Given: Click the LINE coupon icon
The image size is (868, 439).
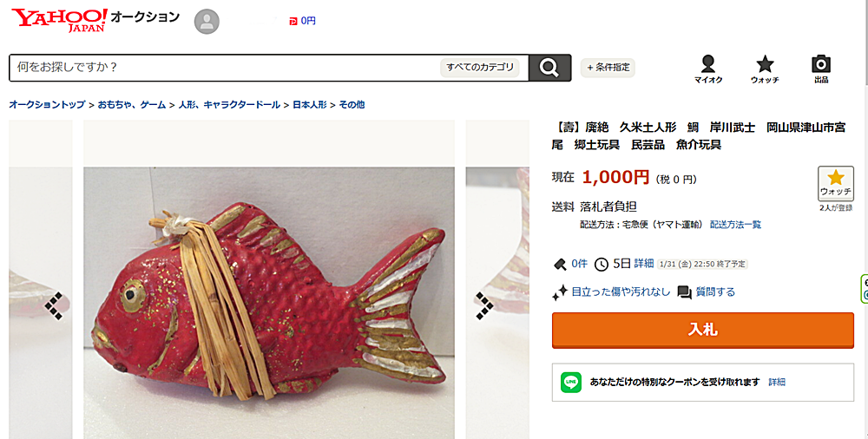Looking at the screenshot, I should 571,382.
